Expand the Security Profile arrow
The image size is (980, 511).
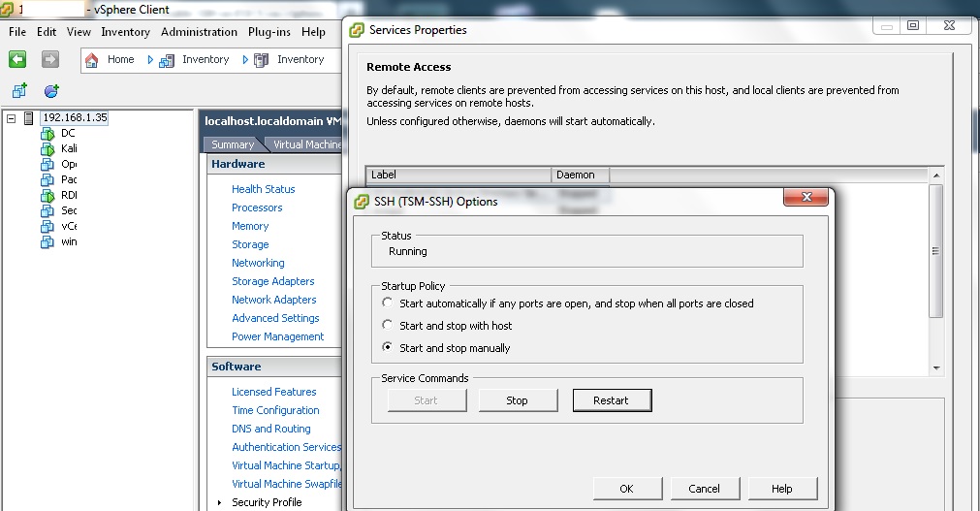click(x=220, y=502)
